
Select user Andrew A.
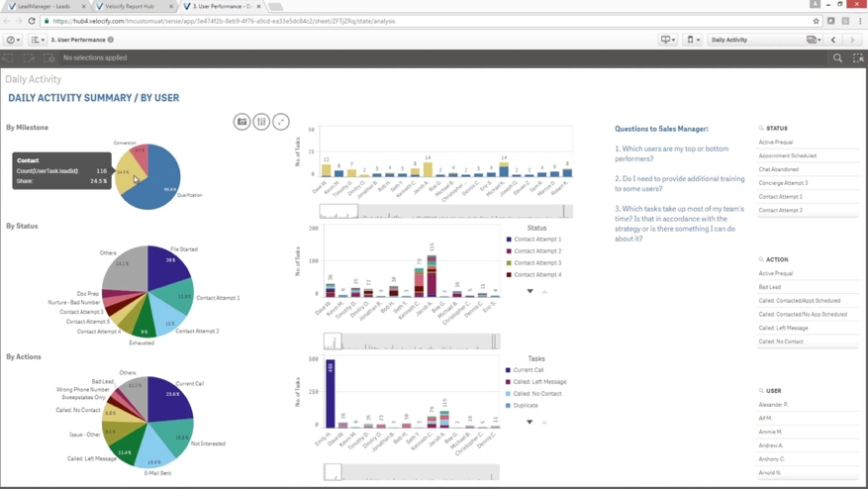click(x=807, y=445)
